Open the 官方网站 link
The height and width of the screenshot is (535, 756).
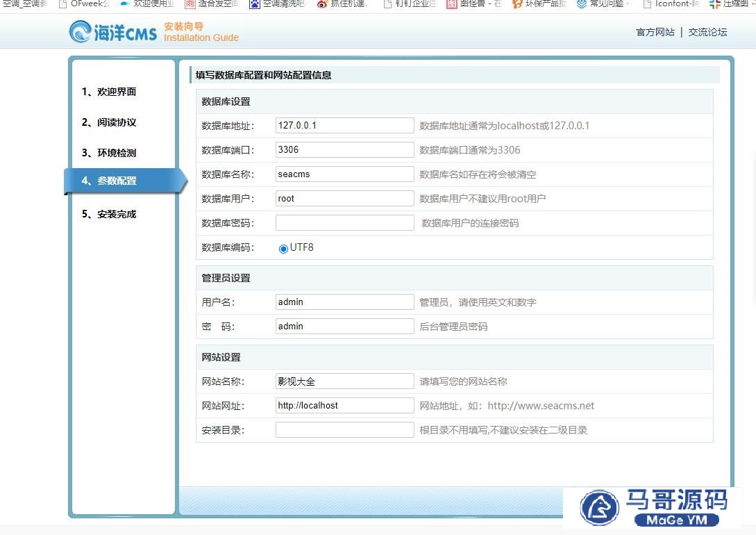click(x=655, y=33)
